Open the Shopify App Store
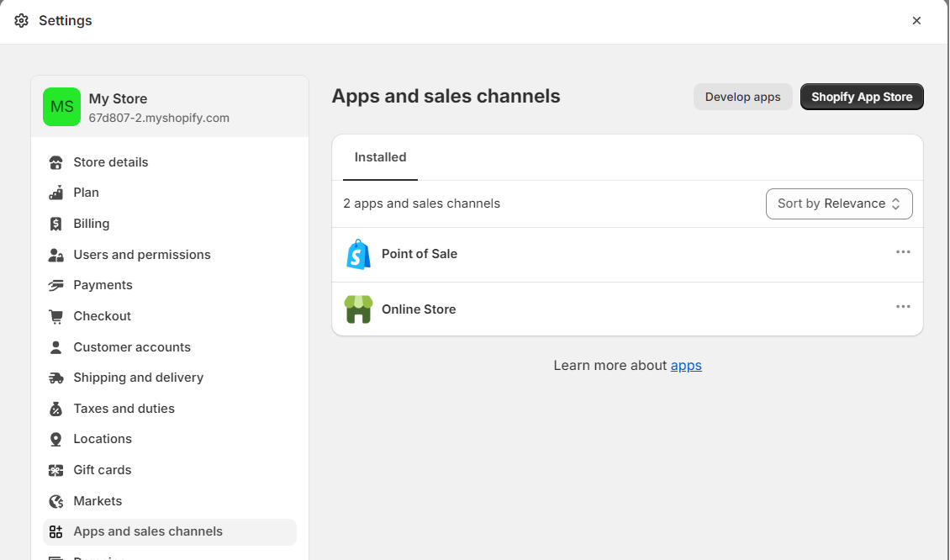This screenshot has height=560, width=950. pyautogui.click(x=862, y=97)
